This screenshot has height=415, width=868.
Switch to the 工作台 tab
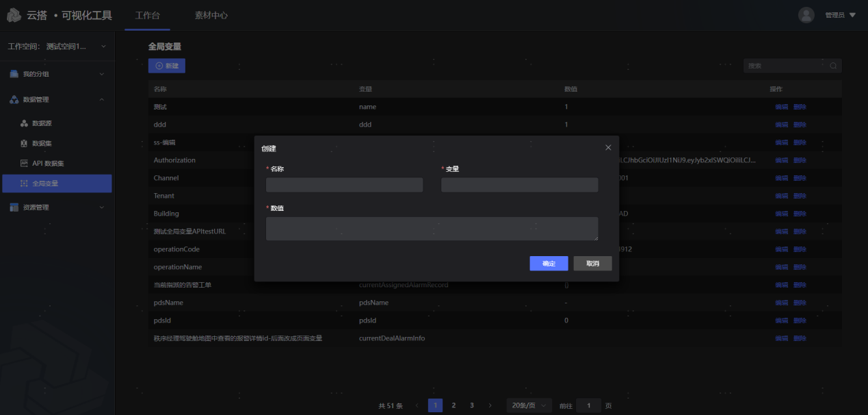coord(147,15)
